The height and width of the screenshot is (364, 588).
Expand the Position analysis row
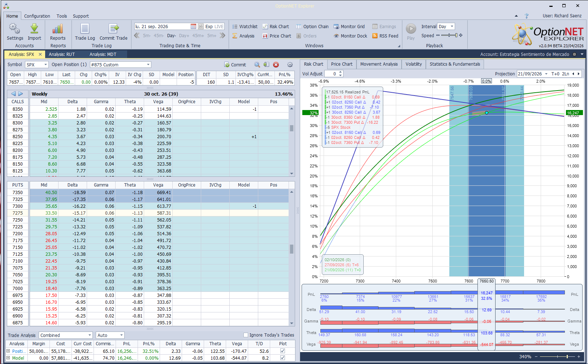pos(8,351)
